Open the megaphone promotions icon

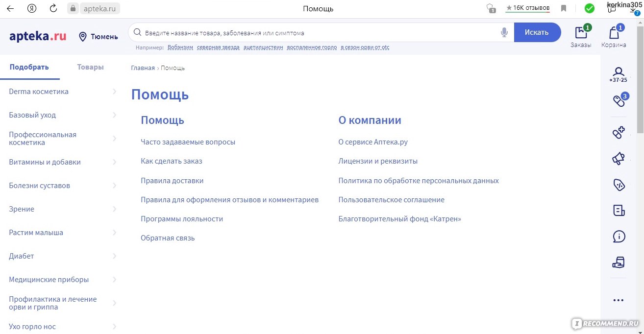pos(619,159)
